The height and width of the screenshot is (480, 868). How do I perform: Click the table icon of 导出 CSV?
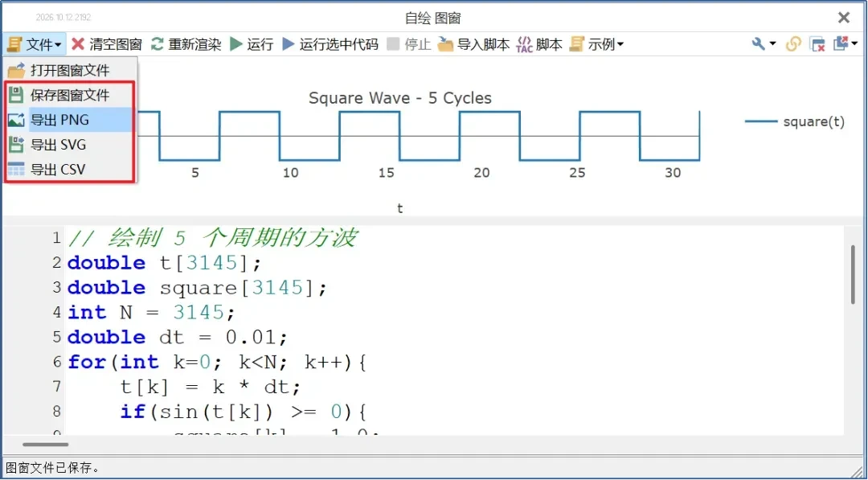coord(17,169)
